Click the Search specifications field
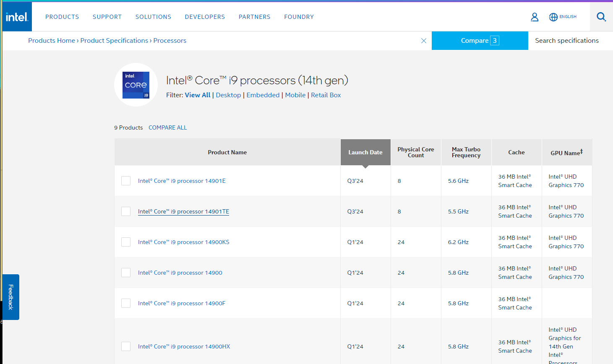 [x=567, y=41]
